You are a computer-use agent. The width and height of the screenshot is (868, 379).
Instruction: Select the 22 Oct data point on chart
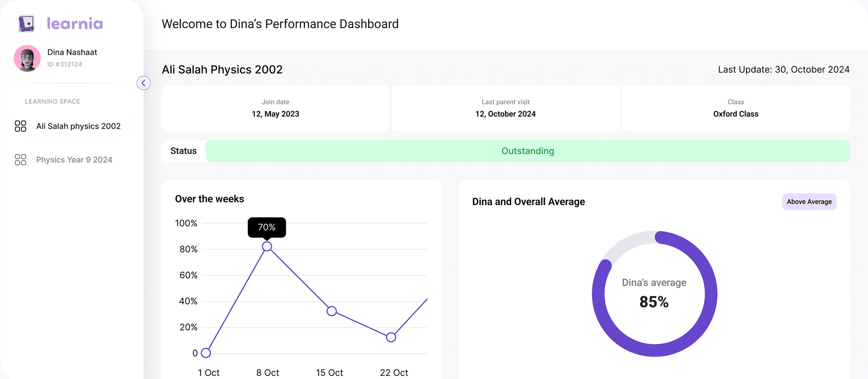[391, 337]
